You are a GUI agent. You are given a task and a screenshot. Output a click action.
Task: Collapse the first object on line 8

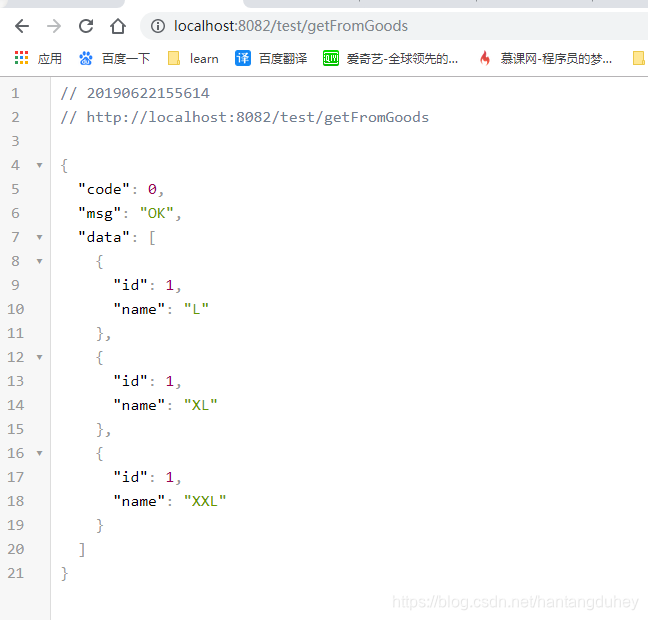point(40,261)
